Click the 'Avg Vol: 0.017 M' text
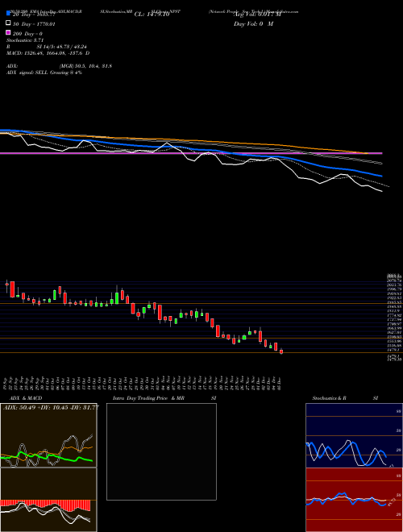 pyautogui.click(x=257, y=15)
